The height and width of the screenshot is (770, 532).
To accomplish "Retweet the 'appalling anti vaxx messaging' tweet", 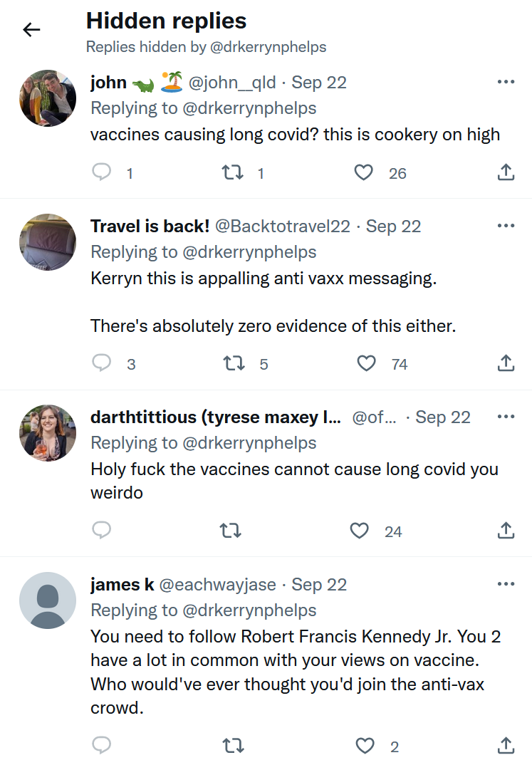I will coord(234,364).
